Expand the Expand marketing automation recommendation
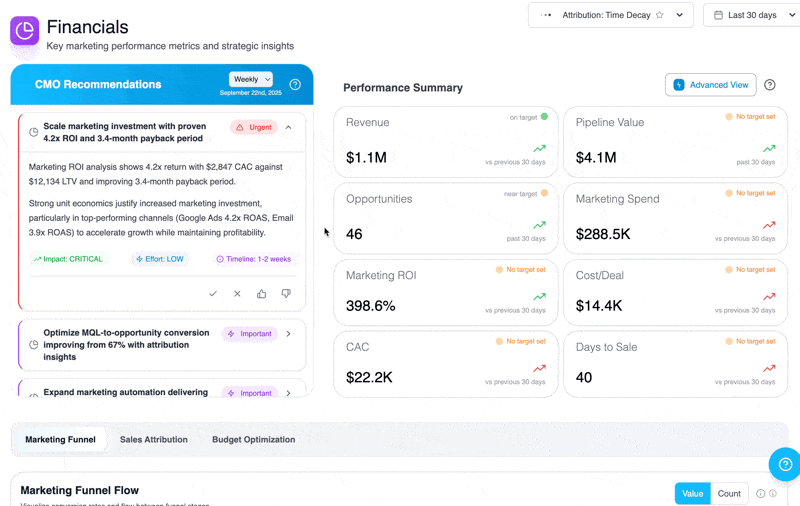 click(289, 393)
